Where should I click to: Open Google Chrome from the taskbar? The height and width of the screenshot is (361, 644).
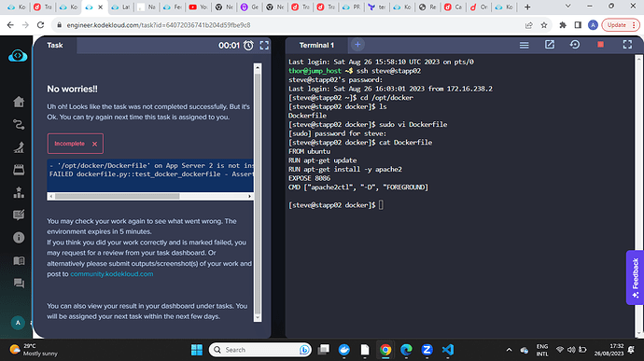(x=385, y=350)
